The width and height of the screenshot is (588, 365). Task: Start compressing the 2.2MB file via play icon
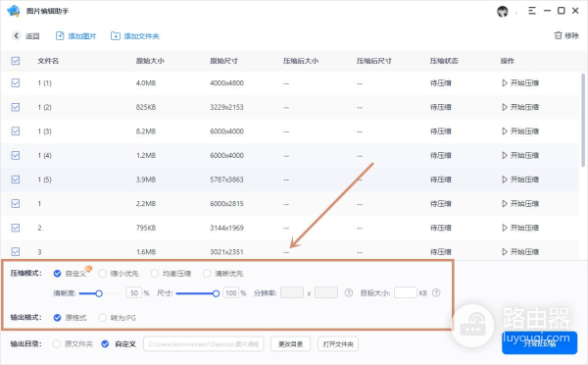(x=505, y=203)
